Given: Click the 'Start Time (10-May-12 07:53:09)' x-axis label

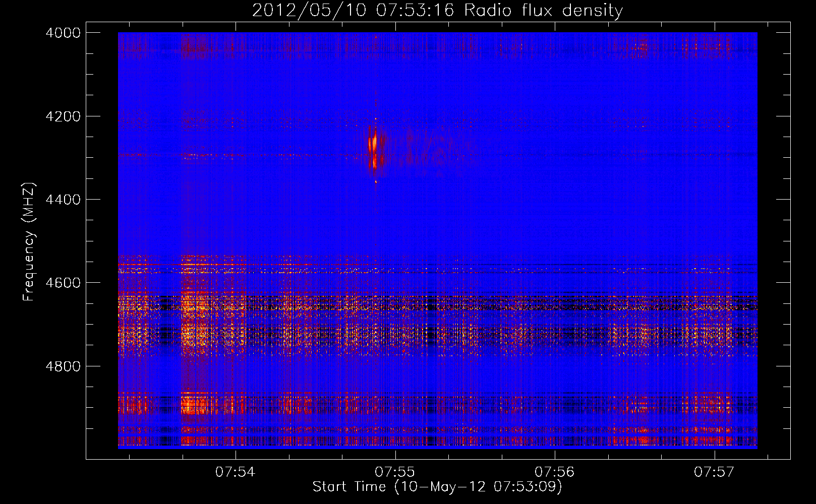Looking at the screenshot, I should click(437, 487).
